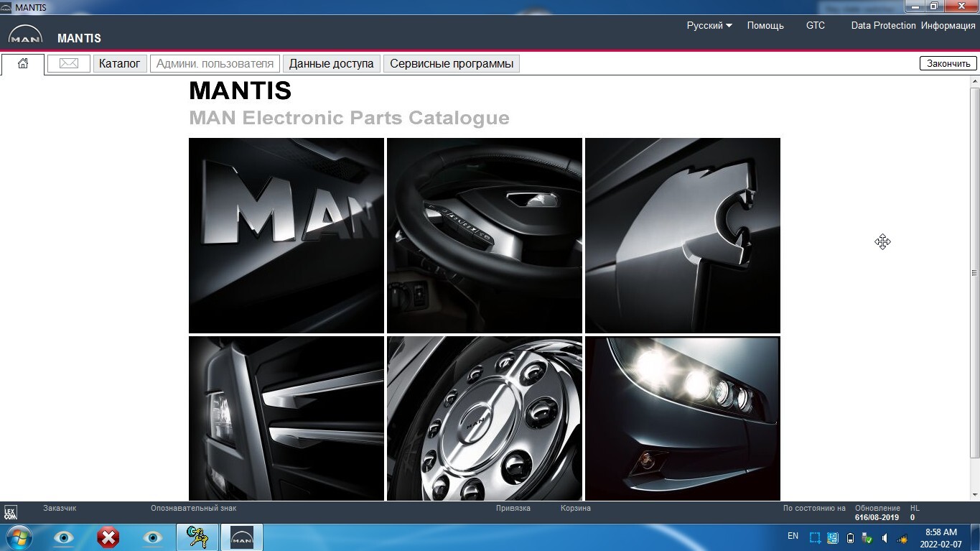Open the Корзина in status bar
Image resolution: width=980 pixels, height=551 pixels.
point(576,508)
